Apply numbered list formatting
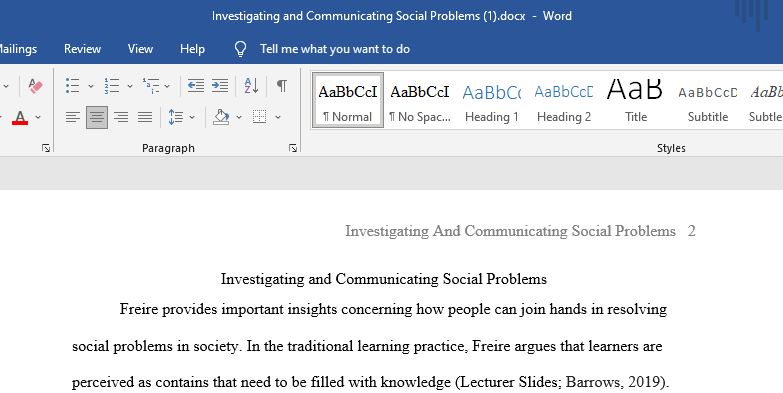This screenshot has width=783, height=393. tap(111, 86)
